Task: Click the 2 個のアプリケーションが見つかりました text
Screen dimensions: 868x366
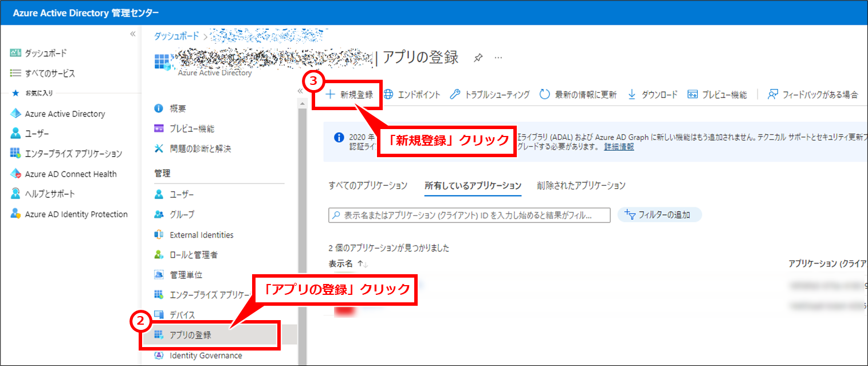Action: click(x=389, y=248)
